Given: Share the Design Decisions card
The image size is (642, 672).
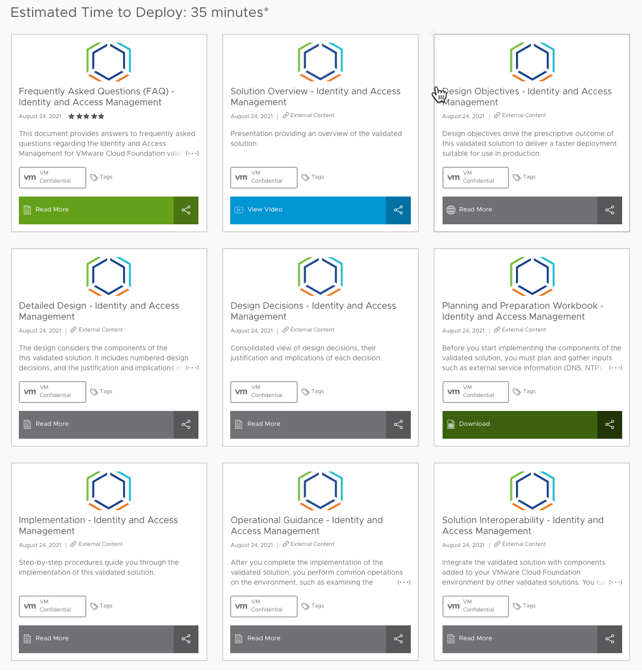Looking at the screenshot, I should tap(398, 424).
